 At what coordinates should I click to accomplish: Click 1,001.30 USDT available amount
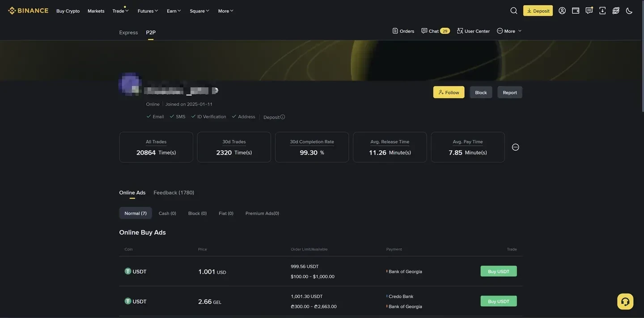307,297
